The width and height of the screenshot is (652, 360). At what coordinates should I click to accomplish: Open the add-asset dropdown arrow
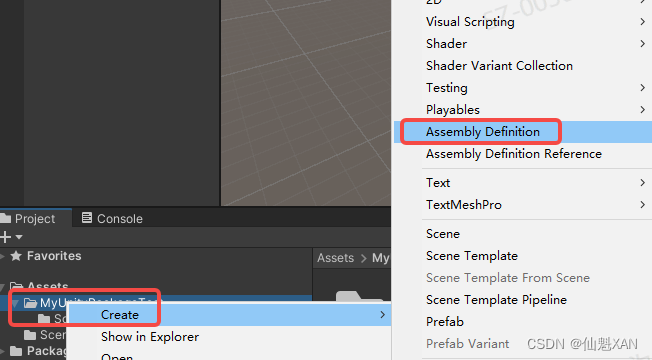coord(19,237)
